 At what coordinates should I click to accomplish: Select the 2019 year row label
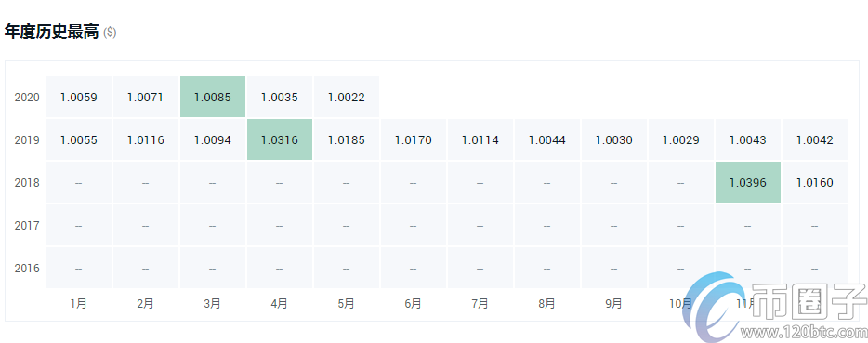27,140
